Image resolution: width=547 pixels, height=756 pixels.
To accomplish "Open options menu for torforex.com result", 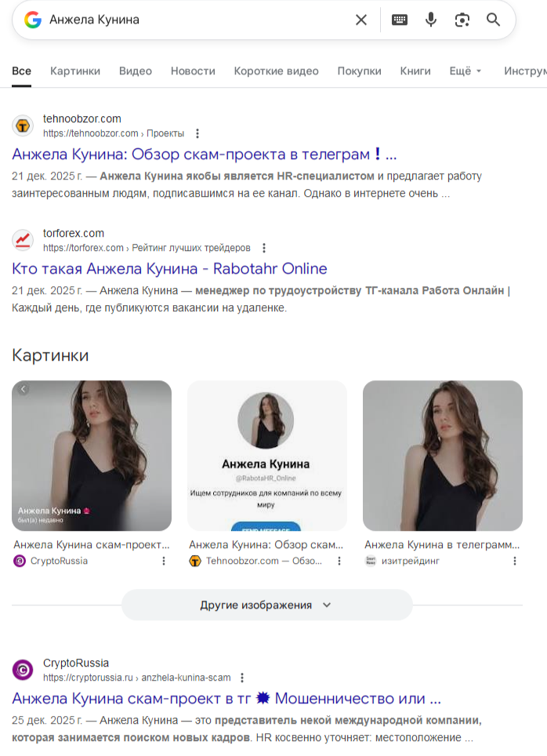I will pyautogui.click(x=264, y=248).
